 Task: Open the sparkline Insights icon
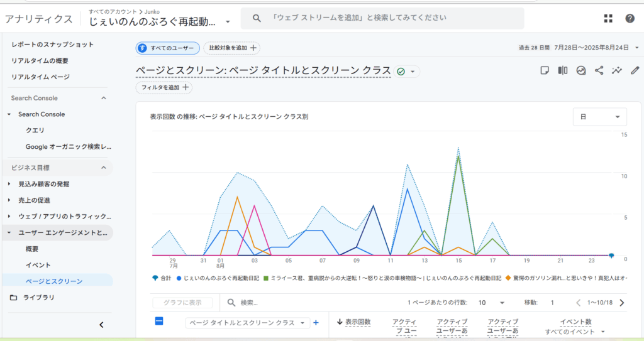pos(617,71)
